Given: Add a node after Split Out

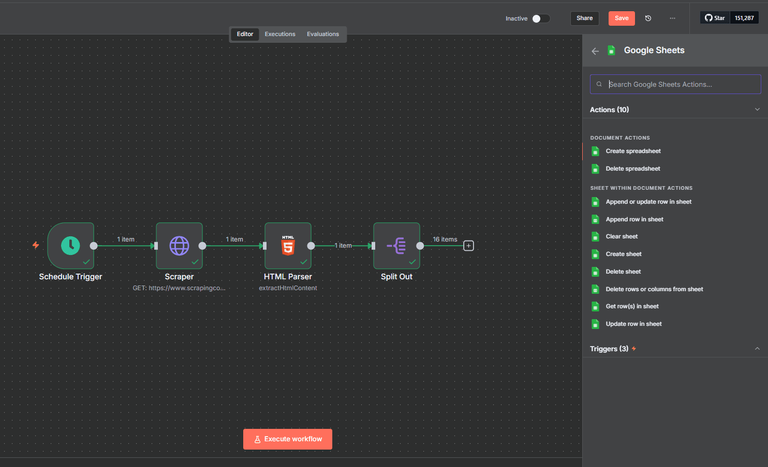Looking at the screenshot, I should pos(468,246).
